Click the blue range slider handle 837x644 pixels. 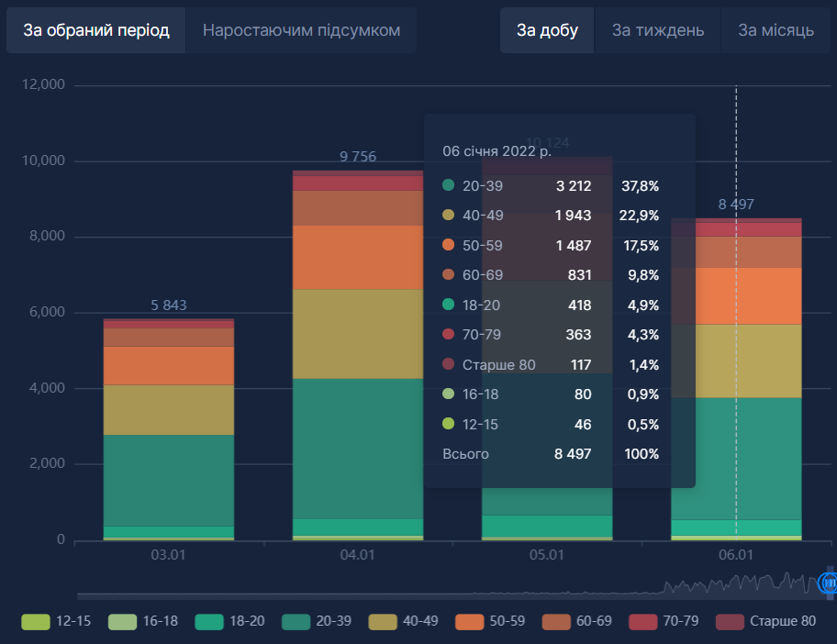(829, 583)
